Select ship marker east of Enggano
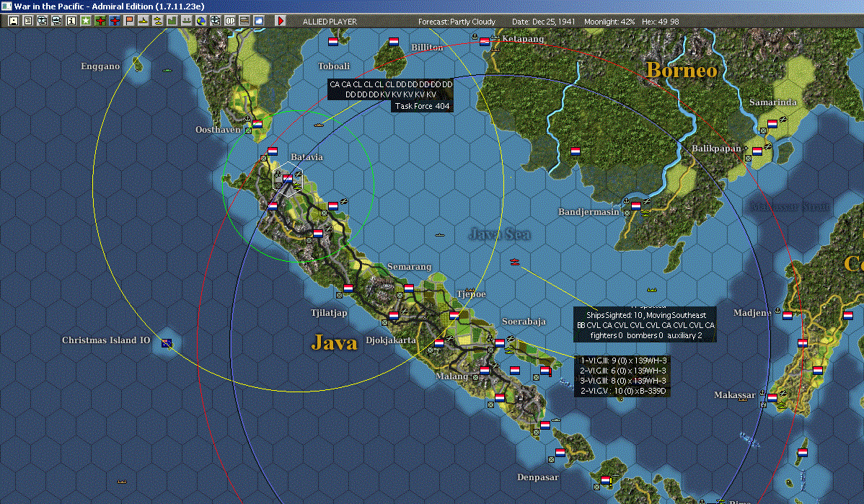 tap(167, 71)
